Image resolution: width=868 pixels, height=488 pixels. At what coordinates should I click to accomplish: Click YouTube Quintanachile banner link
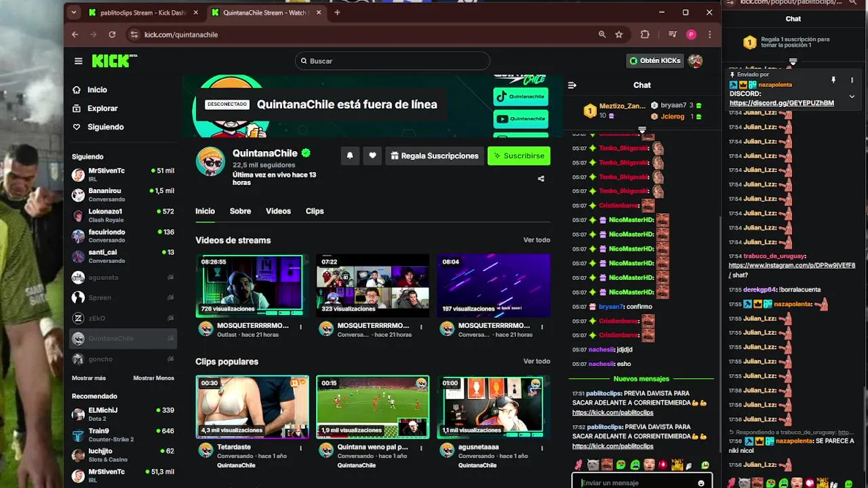point(520,119)
